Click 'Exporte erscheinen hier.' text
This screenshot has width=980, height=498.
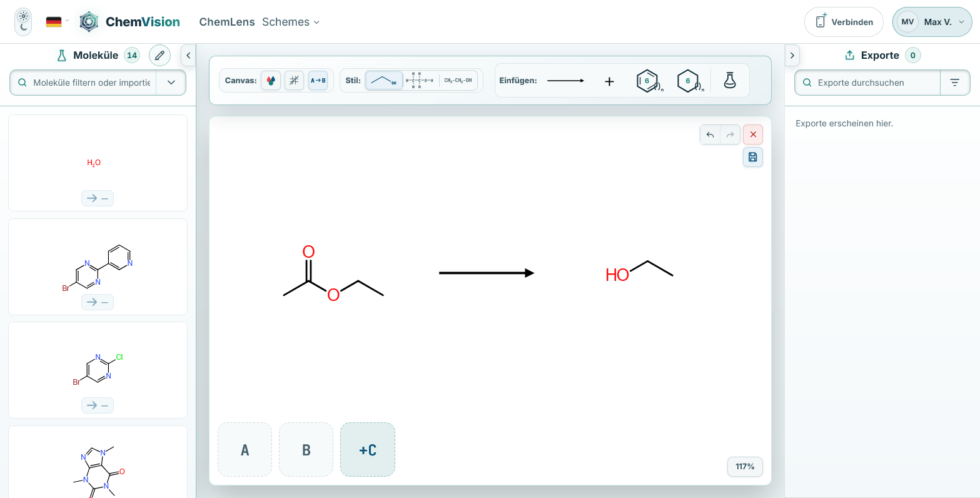(x=844, y=123)
